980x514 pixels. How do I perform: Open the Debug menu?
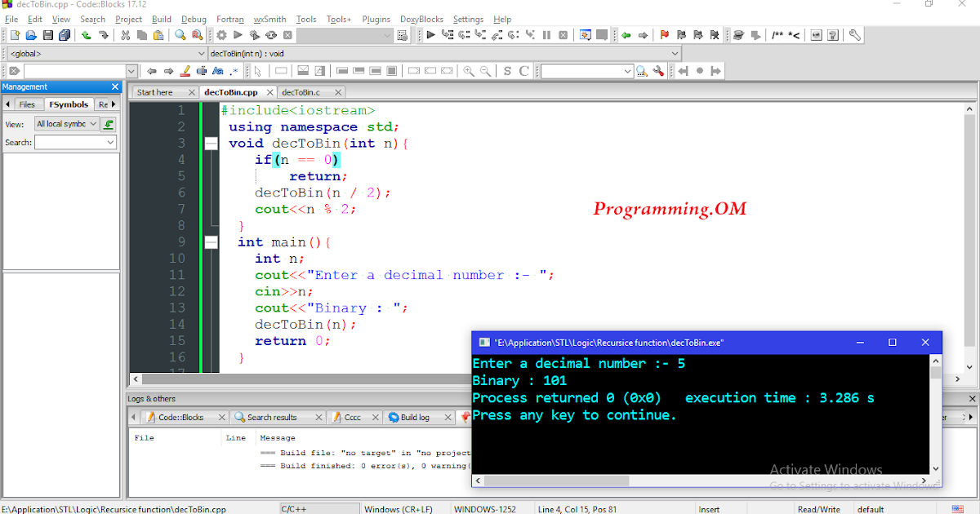pyautogui.click(x=194, y=19)
